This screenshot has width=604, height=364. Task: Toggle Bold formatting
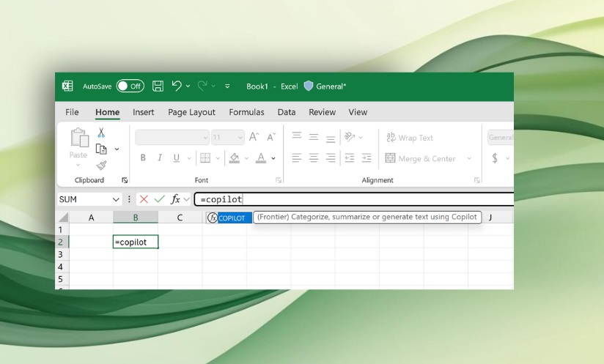(143, 158)
